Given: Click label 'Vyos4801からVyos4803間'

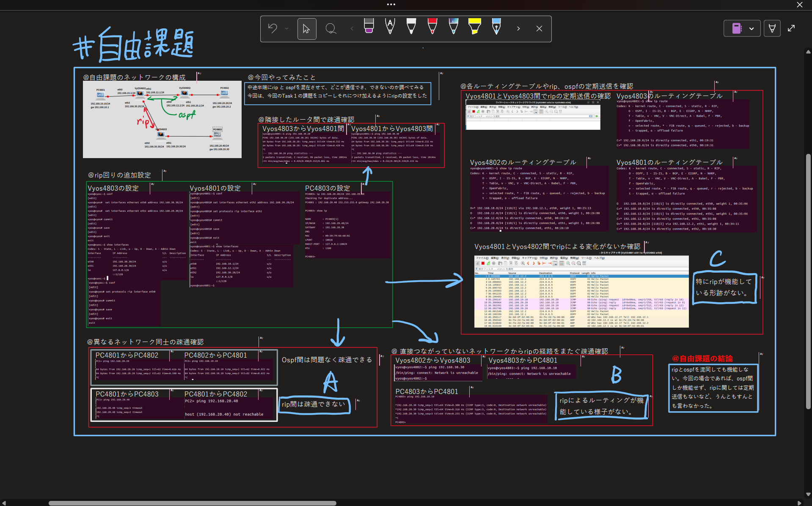Looking at the screenshot, I should coord(392,129).
